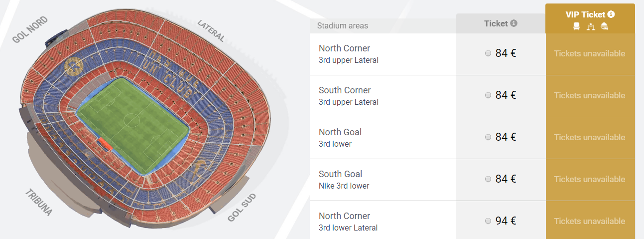Click the VIP Ticket column header
The image size is (644, 239).
pos(586,14)
